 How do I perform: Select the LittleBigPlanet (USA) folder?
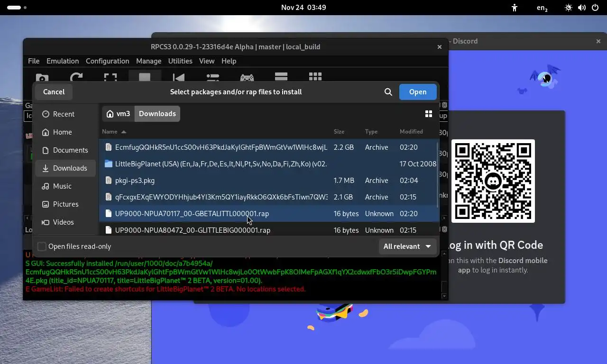point(268,164)
